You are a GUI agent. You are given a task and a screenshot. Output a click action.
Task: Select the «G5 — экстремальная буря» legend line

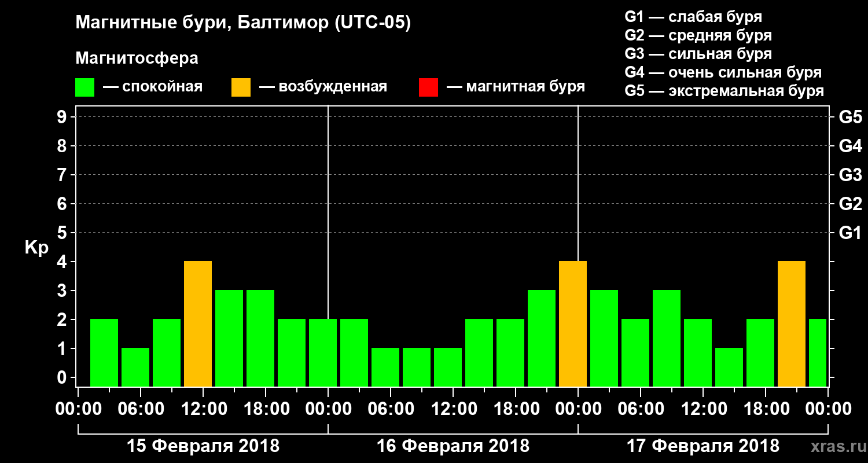724,91
